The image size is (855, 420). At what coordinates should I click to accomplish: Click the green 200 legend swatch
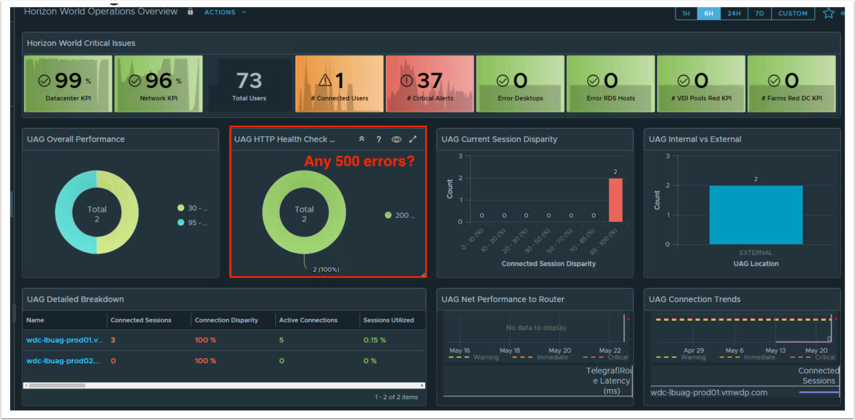[x=388, y=215]
